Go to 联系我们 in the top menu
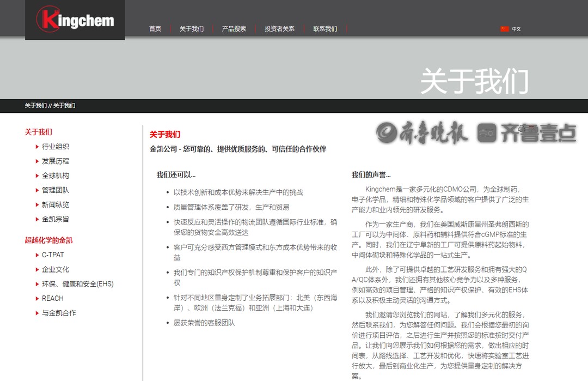The width and height of the screenshot is (588, 381). (325, 29)
